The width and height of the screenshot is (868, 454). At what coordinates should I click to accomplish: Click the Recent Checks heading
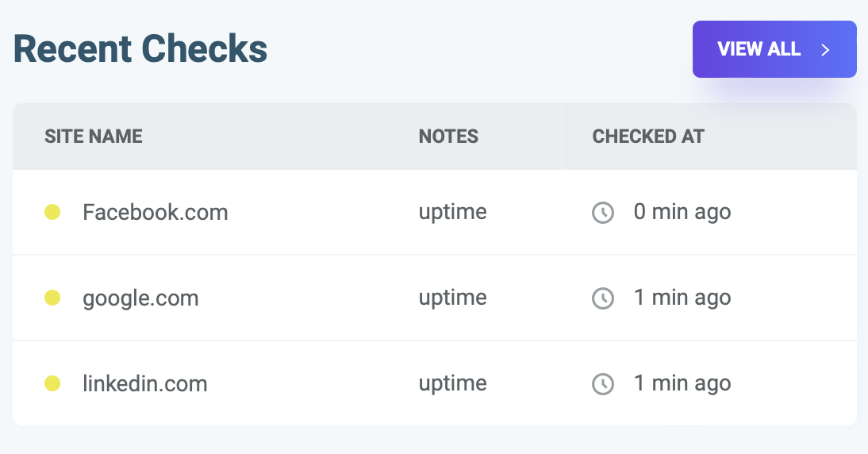(x=140, y=49)
